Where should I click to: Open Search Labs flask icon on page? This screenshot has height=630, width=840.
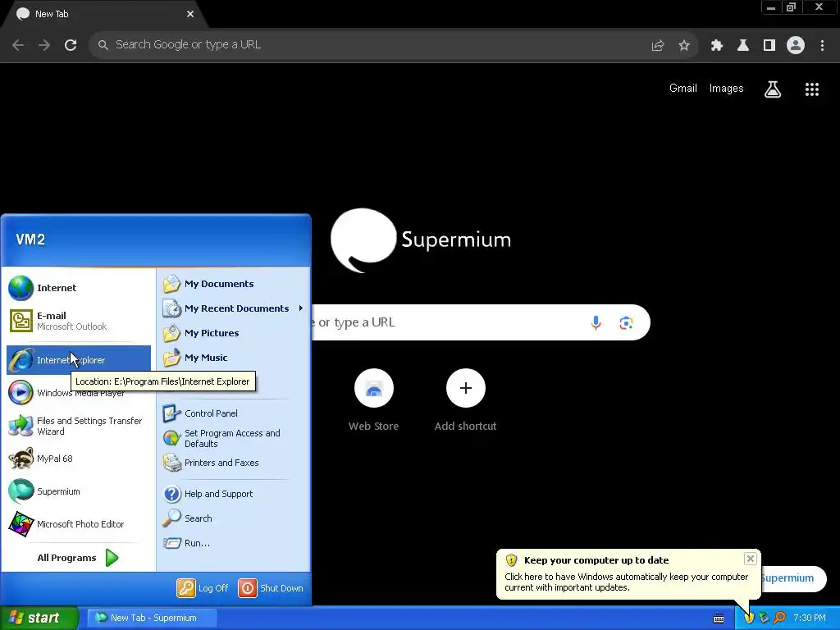coord(773,89)
